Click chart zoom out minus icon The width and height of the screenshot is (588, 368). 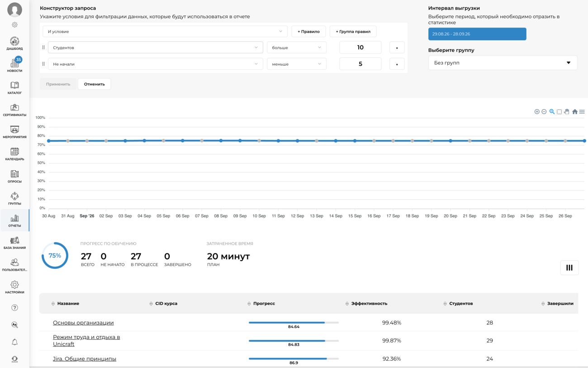point(544,112)
